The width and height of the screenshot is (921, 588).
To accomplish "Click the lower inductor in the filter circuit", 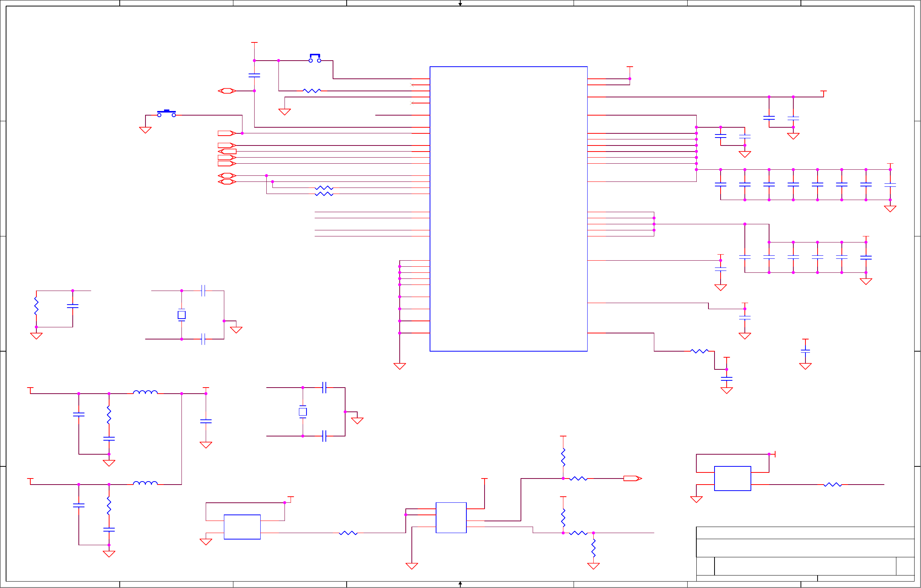I will pos(145,483).
